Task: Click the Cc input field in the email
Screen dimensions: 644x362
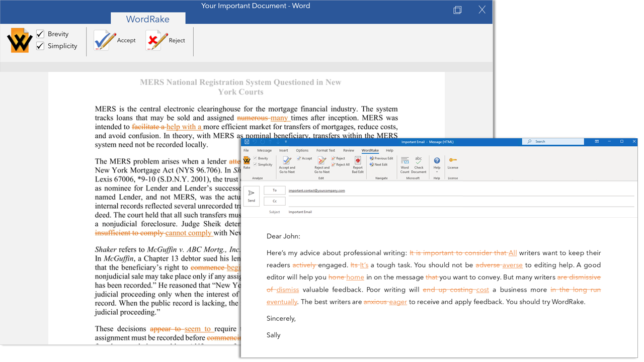Action: (460, 201)
